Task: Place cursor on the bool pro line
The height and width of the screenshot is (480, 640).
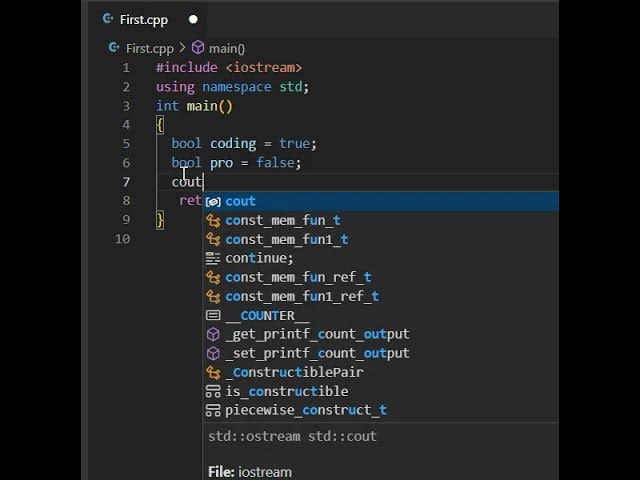Action: point(236,163)
